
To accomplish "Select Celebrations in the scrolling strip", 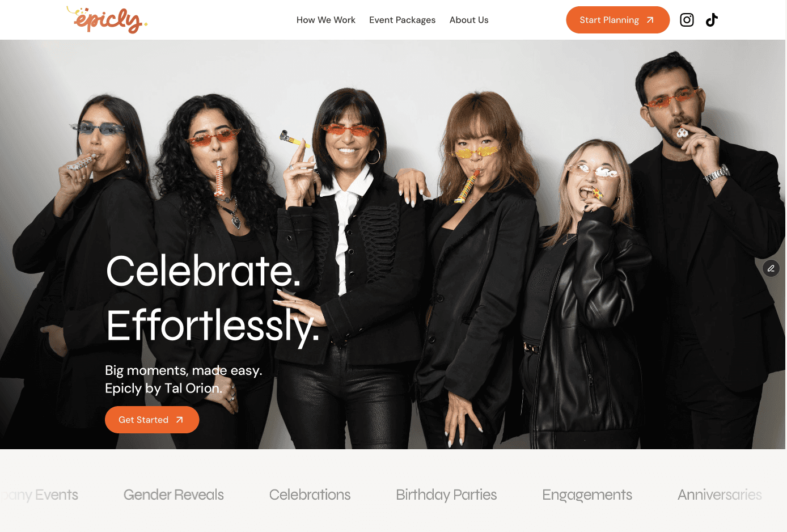I will 310,495.
